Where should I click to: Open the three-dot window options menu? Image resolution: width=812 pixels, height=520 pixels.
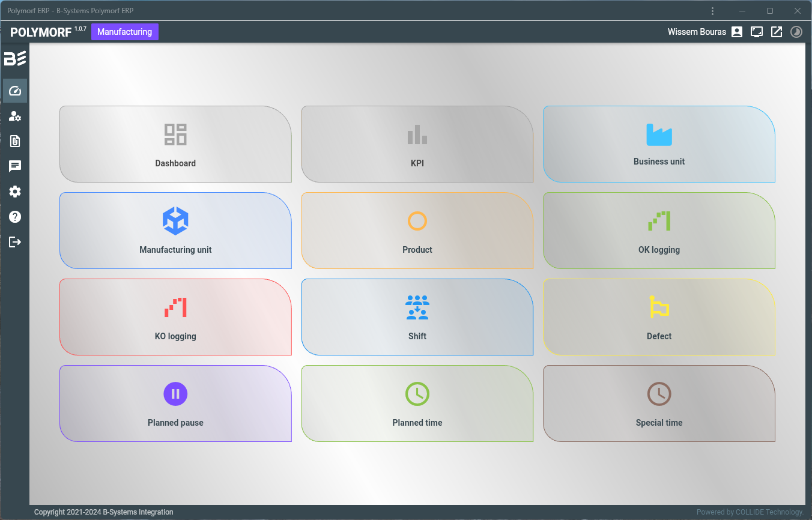pyautogui.click(x=712, y=11)
